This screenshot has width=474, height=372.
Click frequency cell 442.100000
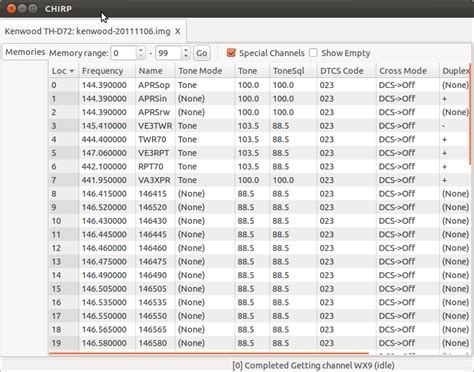(107, 167)
